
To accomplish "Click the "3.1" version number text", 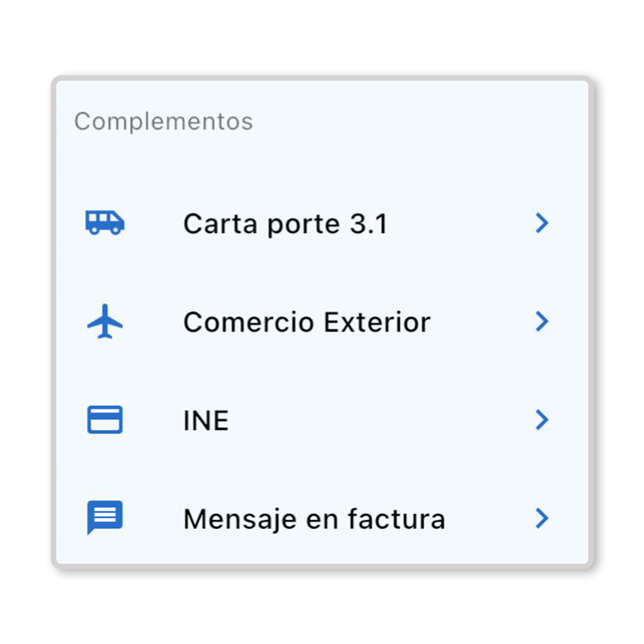I will click(x=369, y=224).
